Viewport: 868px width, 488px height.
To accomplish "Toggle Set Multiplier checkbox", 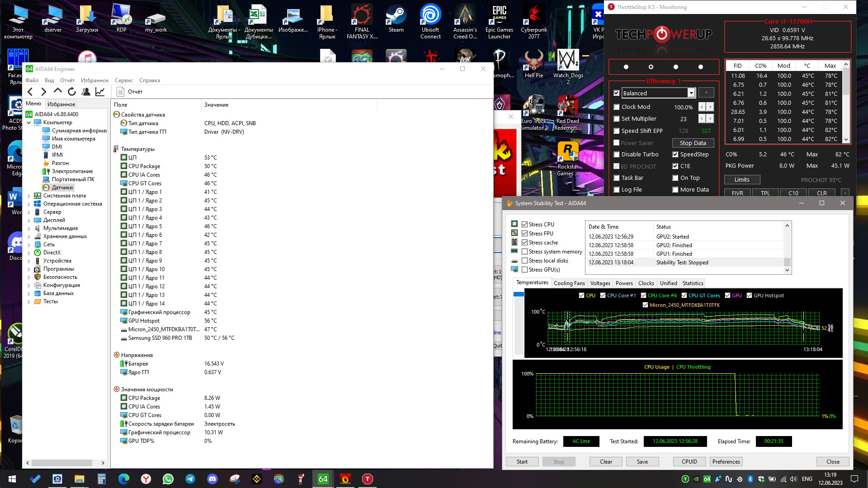I will coord(616,119).
